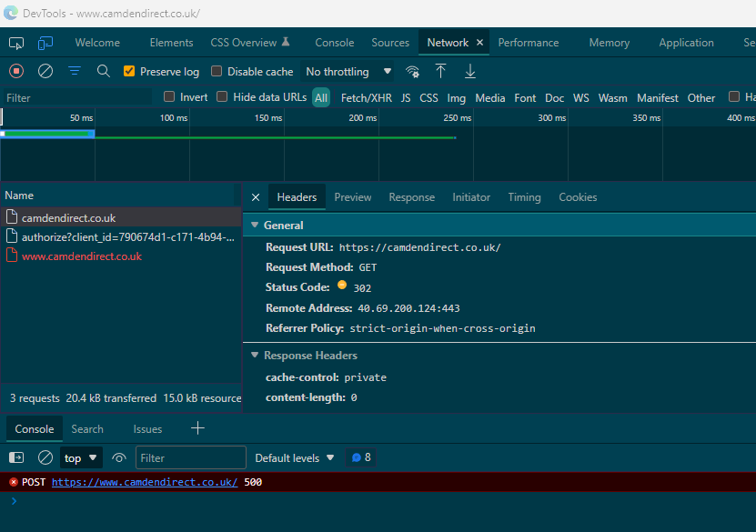Add a new drawer tool tab

[197, 428]
